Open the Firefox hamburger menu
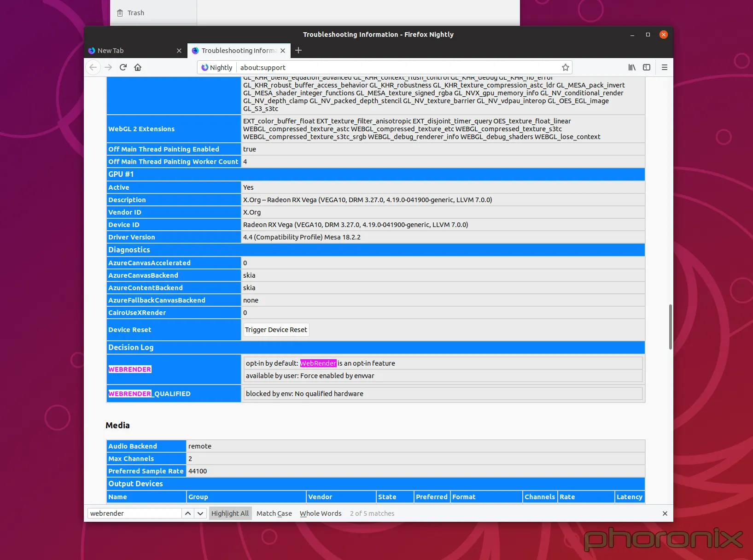This screenshot has height=560, width=753. click(665, 67)
